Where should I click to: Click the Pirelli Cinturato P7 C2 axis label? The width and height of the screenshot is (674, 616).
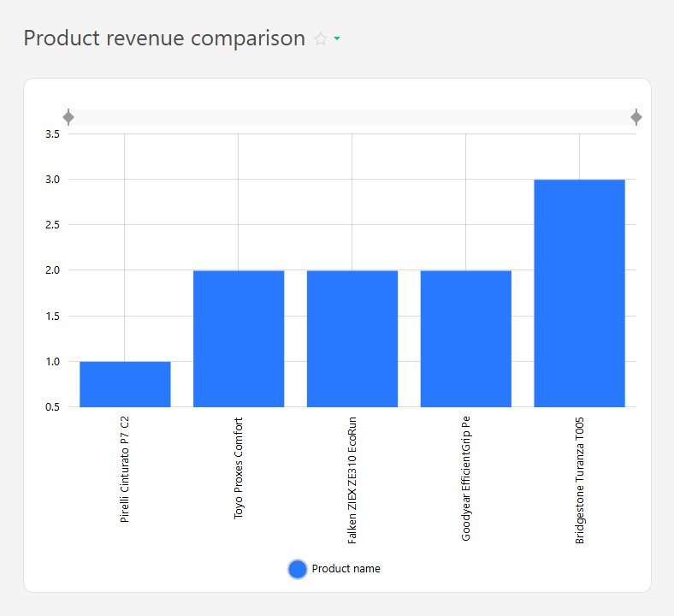pyautogui.click(x=125, y=470)
